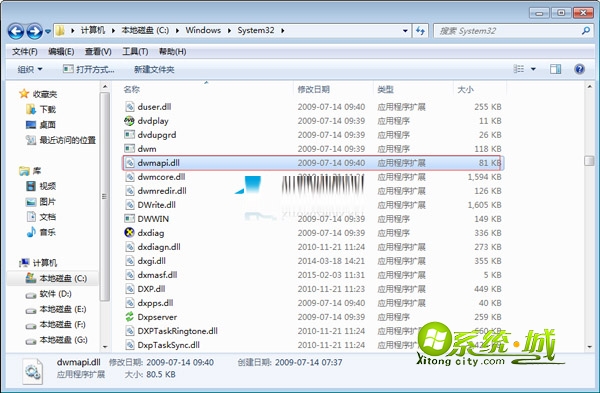Click the search magnifier icon
This screenshot has width=600, height=393.
pos(585,31)
